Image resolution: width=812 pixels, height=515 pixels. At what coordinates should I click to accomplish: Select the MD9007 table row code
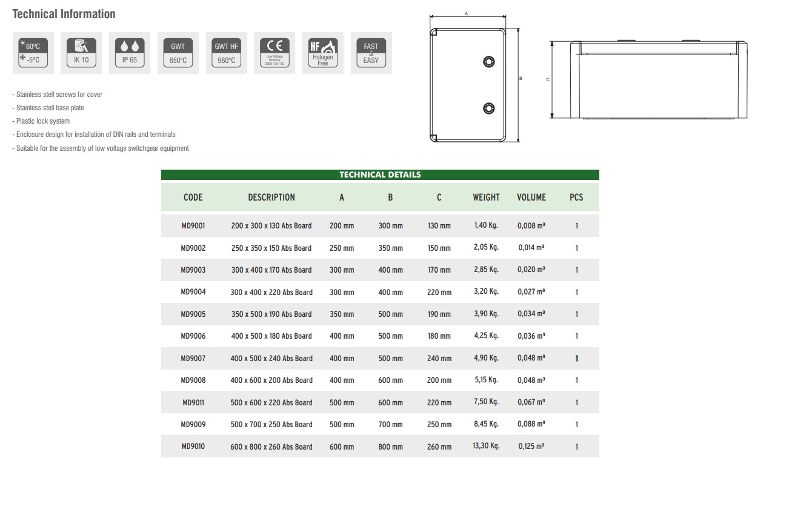pyautogui.click(x=193, y=358)
